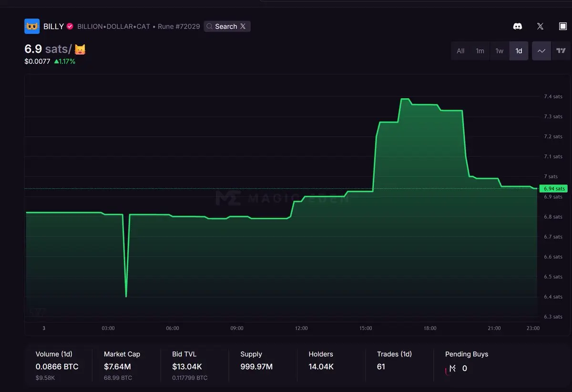Click the 6.94 sats current price tag
Image resolution: width=572 pixels, height=392 pixels.
coord(554,188)
